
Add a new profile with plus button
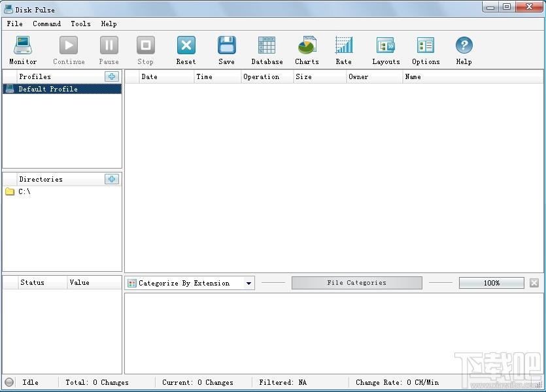[x=112, y=76]
